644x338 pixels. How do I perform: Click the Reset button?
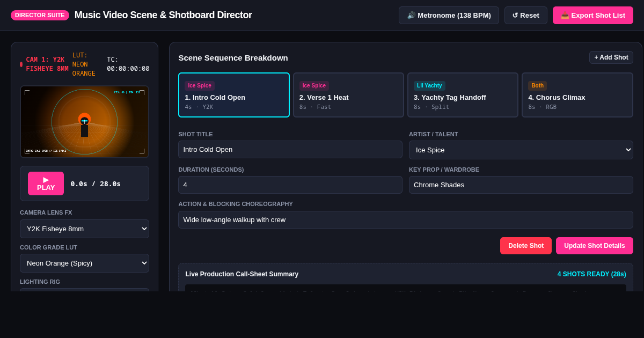526,15
